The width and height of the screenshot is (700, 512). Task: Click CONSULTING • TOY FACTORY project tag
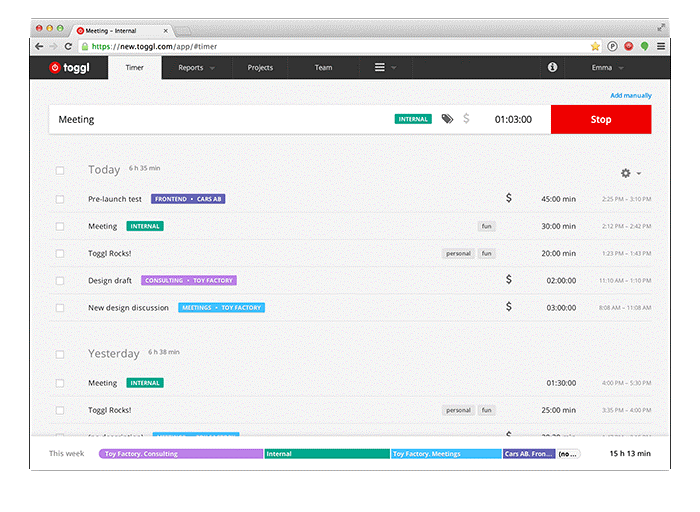tap(189, 280)
